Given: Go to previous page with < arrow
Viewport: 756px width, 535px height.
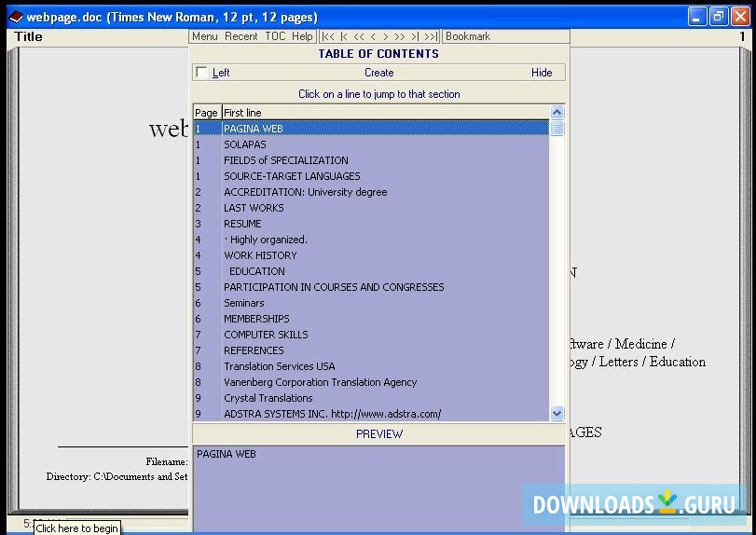Looking at the screenshot, I should pyautogui.click(x=373, y=36).
